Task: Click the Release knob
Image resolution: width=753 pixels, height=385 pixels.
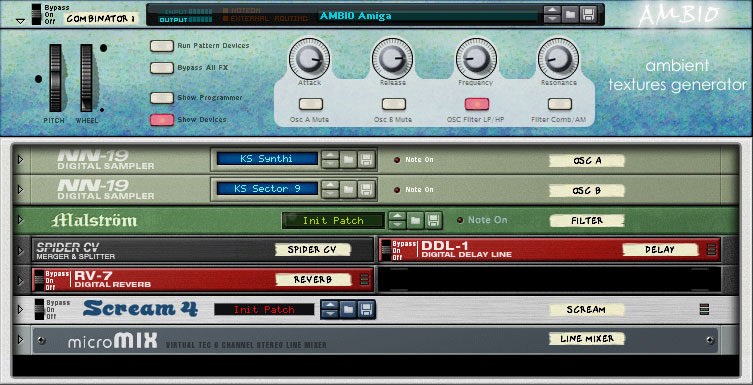Action: (392, 59)
